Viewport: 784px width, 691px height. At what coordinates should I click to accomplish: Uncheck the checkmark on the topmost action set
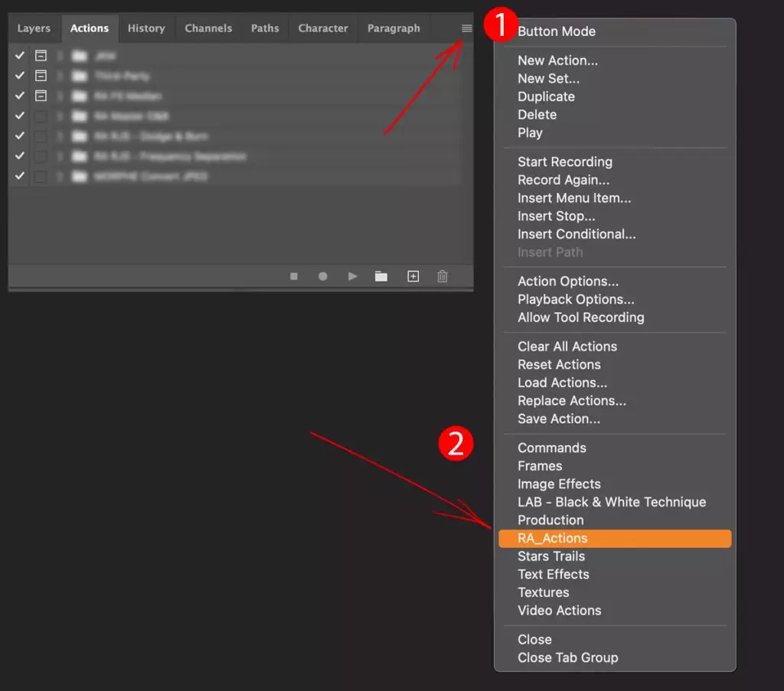[19, 55]
